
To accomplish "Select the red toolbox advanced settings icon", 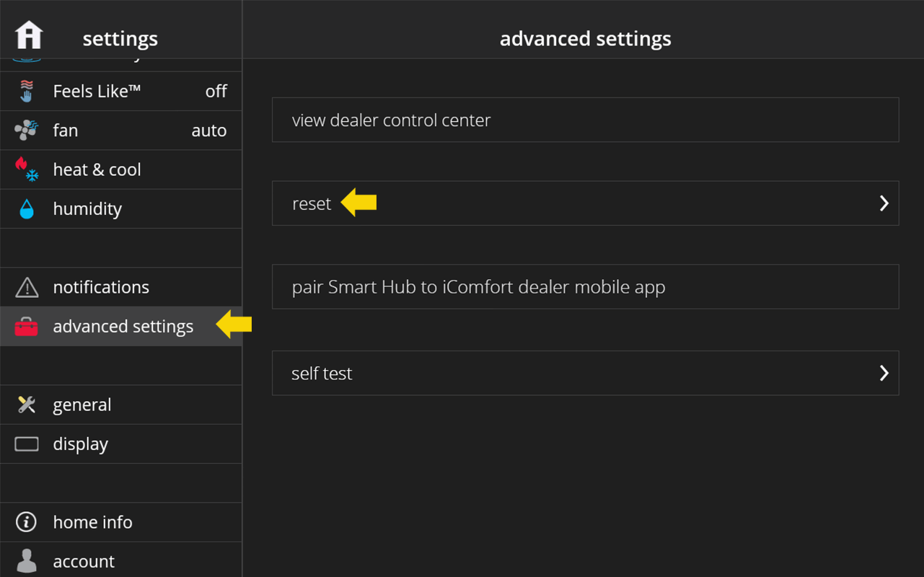I will (27, 327).
